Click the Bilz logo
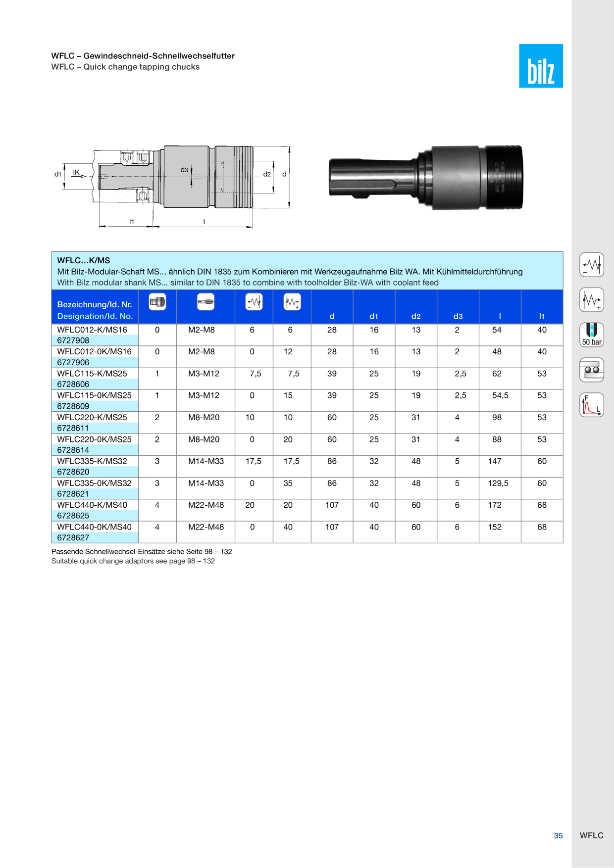This screenshot has height=868, width=614. (541, 66)
